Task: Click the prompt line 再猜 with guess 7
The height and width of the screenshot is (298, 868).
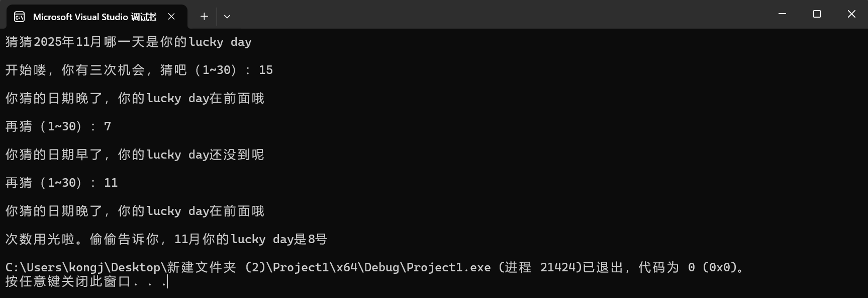Action: (x=58, y=126)
